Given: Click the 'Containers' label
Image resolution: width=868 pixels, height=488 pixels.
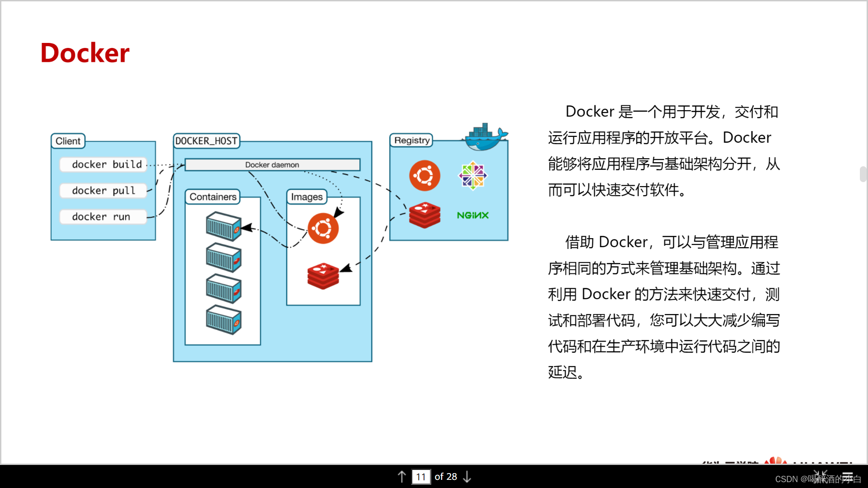Looking at the screenshot, I should (x=212, y=197).
